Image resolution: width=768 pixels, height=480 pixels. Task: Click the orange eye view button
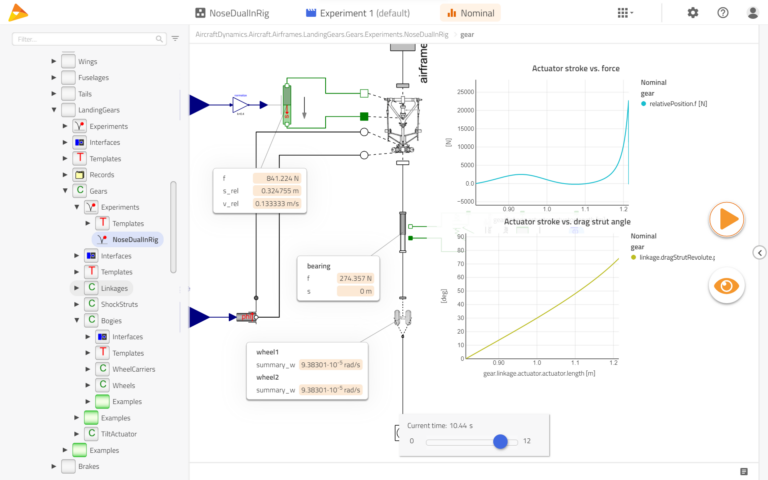pyautogui.click(x=727, y=285)
